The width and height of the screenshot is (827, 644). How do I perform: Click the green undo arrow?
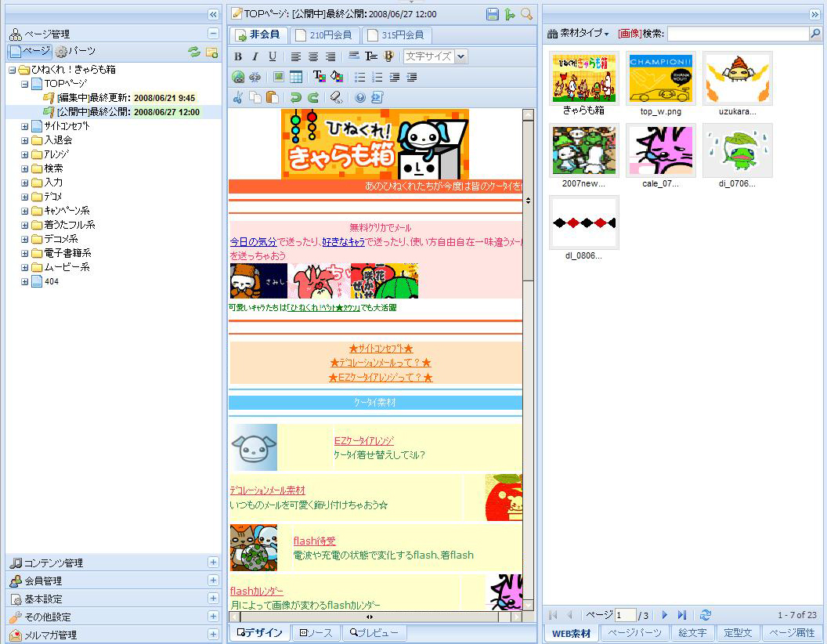pyautogui.click(x=295, y=97)
